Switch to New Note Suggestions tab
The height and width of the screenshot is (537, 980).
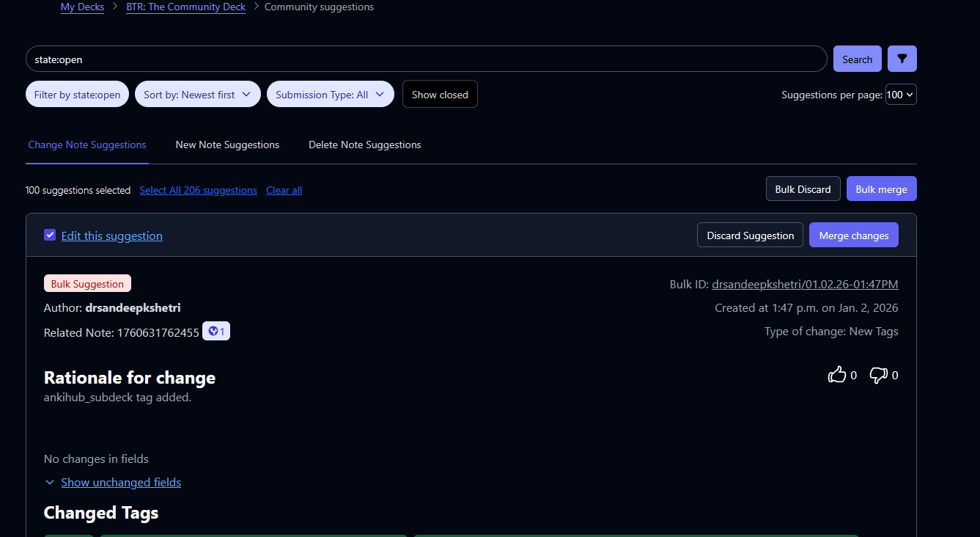click(x=227, y=145)
